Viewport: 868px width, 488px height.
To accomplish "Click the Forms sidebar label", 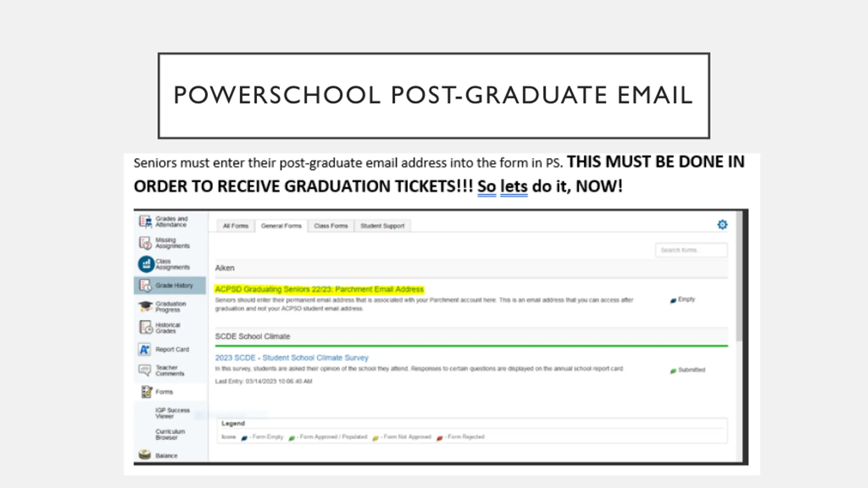I will pos(164,392).
